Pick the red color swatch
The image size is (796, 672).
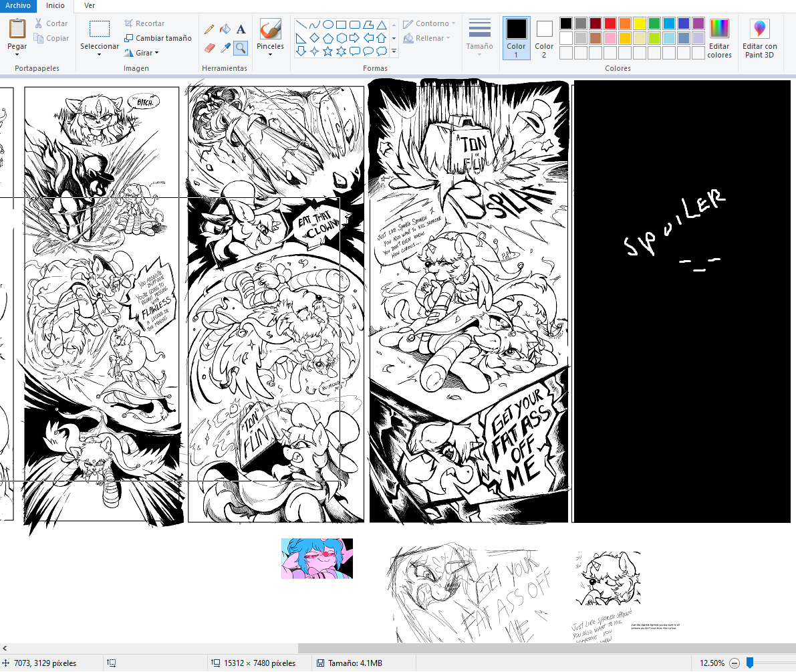610,23
